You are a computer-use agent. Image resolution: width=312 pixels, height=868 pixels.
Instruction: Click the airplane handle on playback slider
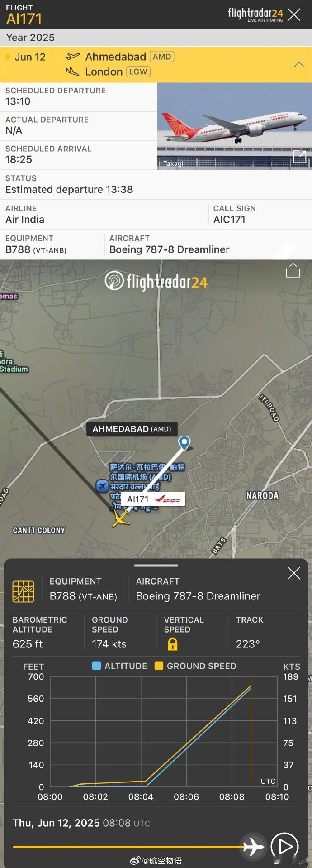pyautogui.click(x=253, y=846)
